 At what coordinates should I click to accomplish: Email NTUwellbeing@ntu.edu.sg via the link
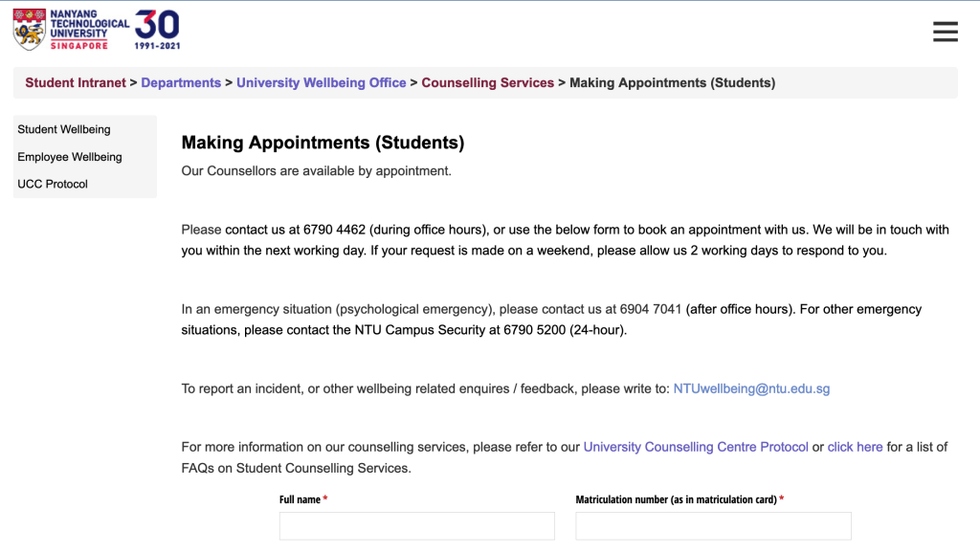751,388
